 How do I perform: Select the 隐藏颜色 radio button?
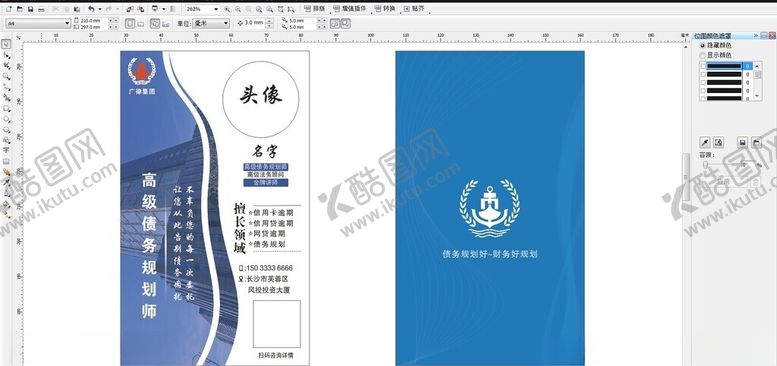click(x=702, y=45)
